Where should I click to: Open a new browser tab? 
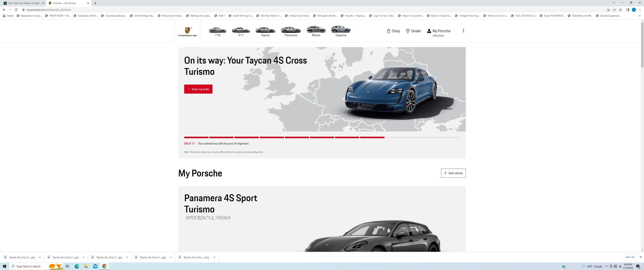95,3
